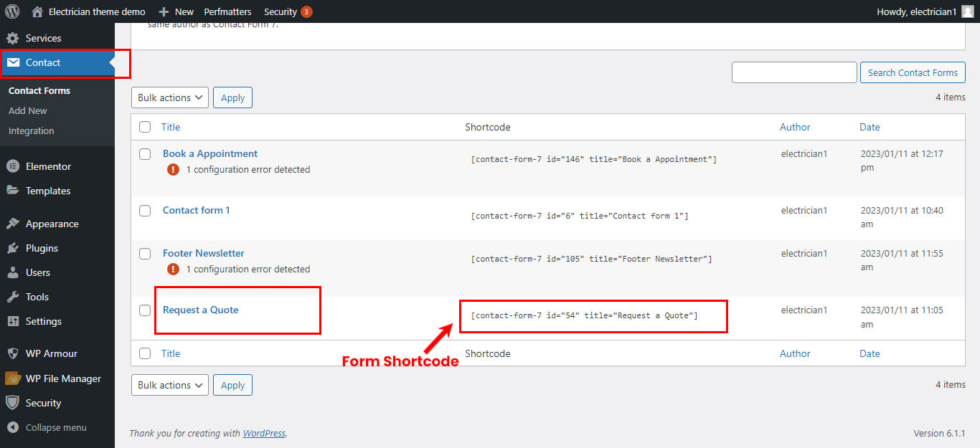Open Add New under Contact menu
The width and height of the screenshot is (980, 448).
click(x=28, y=110)
